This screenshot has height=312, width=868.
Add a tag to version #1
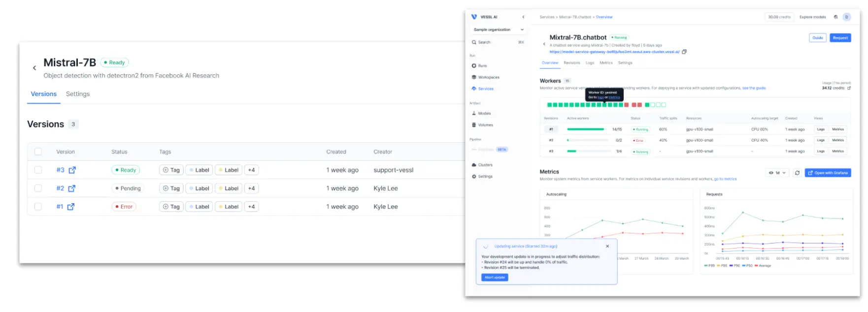click(171, 207)
